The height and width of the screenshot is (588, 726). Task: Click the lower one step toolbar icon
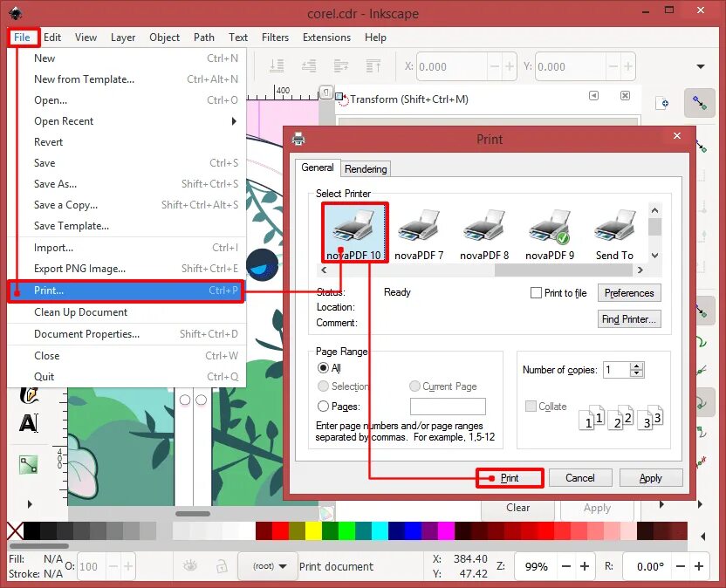309,66
